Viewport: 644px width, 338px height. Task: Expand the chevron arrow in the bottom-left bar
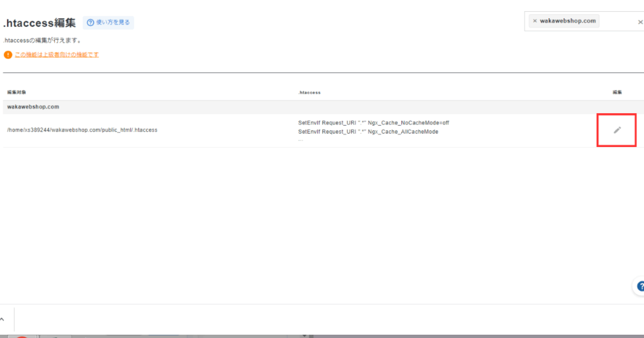pos(3,319)
